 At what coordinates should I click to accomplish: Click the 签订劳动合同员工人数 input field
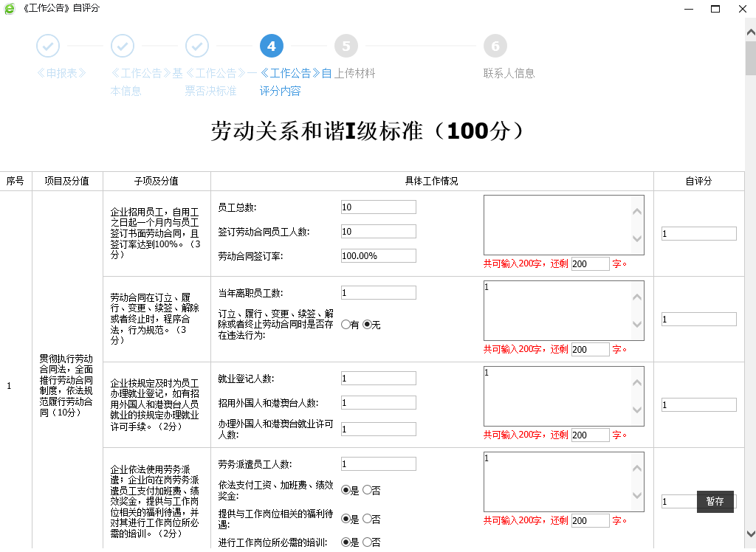click(x=379, y=232)
